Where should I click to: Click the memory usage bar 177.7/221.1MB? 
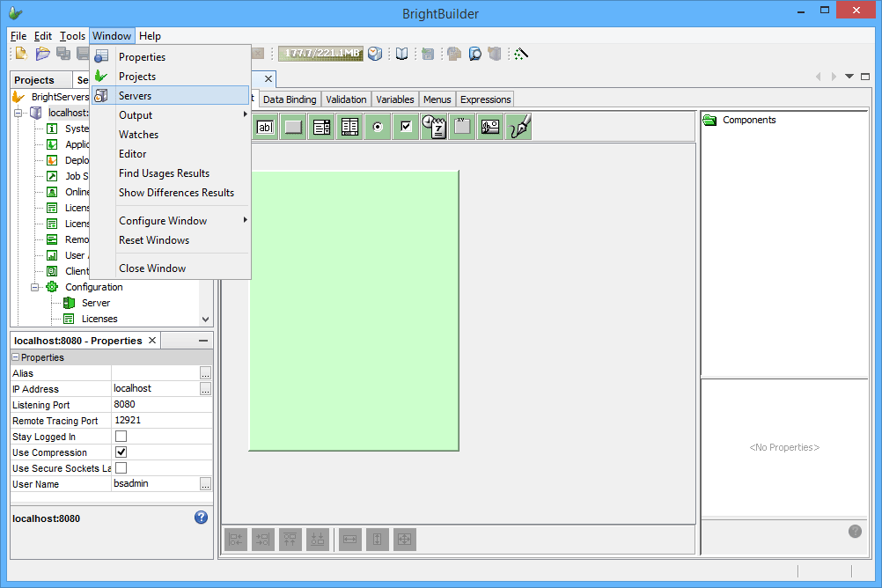(x=320, y=54)
